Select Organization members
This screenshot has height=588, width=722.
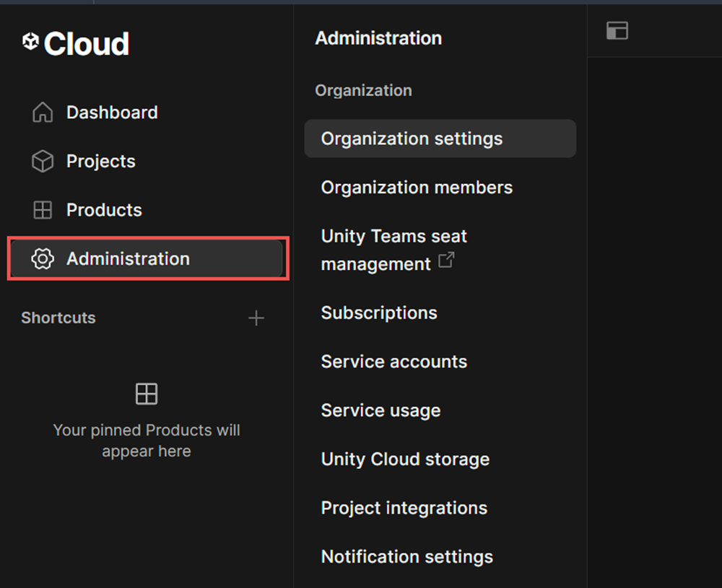[x=417, y=187]
